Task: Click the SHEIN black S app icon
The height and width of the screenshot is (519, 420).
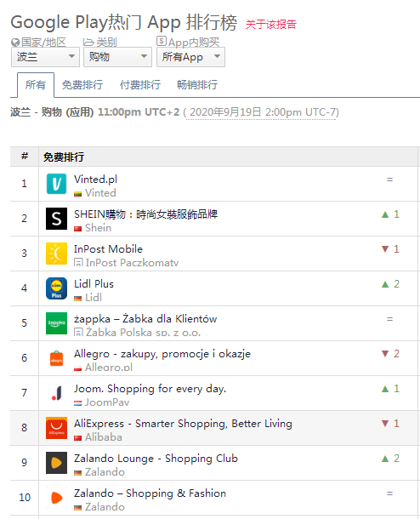Action: coord(56,219)
